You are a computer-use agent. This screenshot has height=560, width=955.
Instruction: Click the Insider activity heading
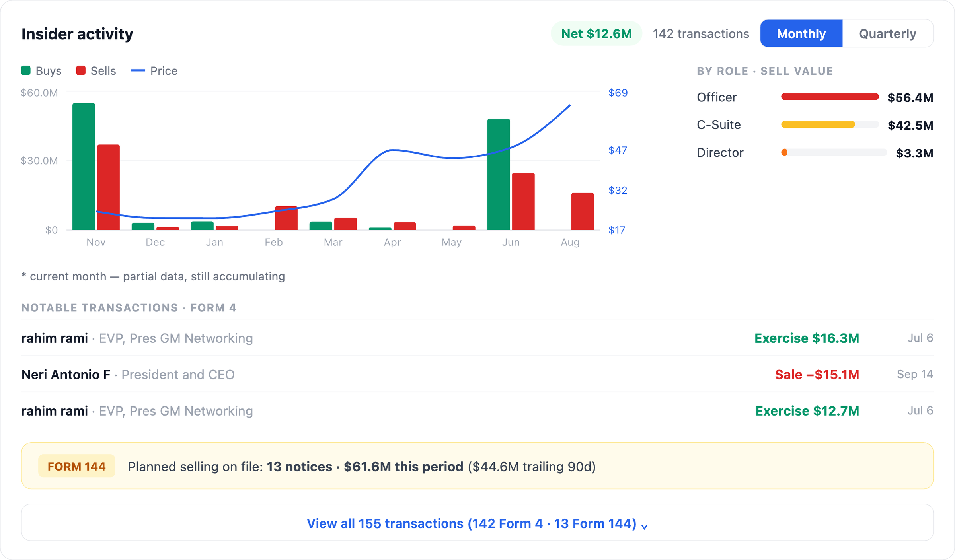coord(77,34)
